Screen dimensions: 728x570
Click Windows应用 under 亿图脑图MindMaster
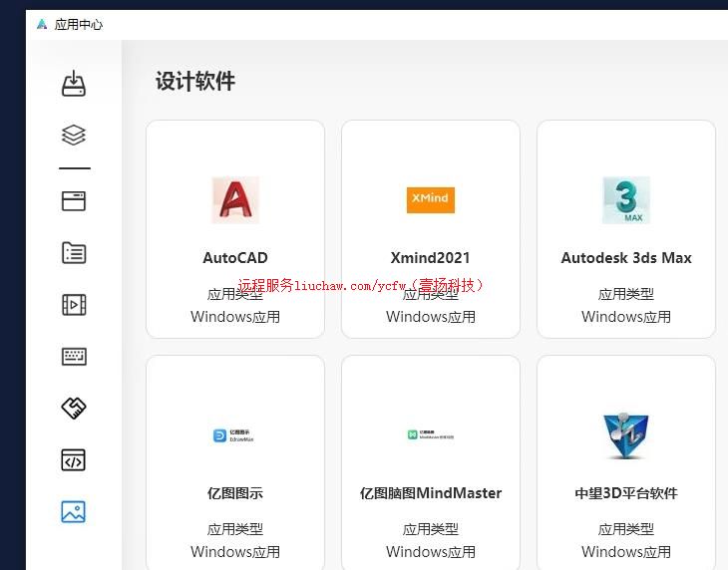pyautogui.click(x=431, y=552)
